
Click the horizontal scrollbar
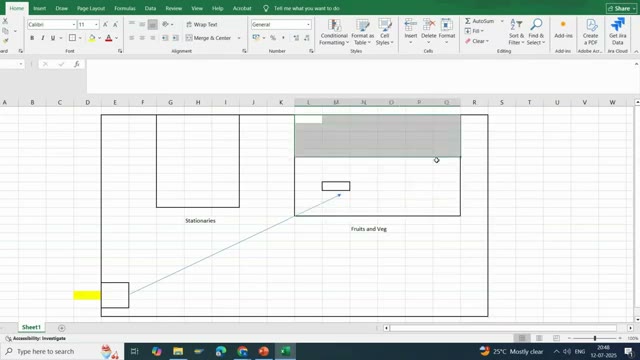pyautogui.click(x=503, y=328)
